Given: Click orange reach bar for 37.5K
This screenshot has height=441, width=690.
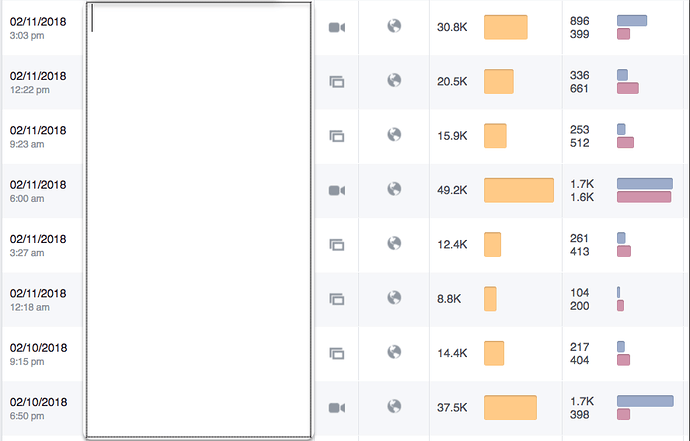Looking at the screenshot, I should (510, 407).
